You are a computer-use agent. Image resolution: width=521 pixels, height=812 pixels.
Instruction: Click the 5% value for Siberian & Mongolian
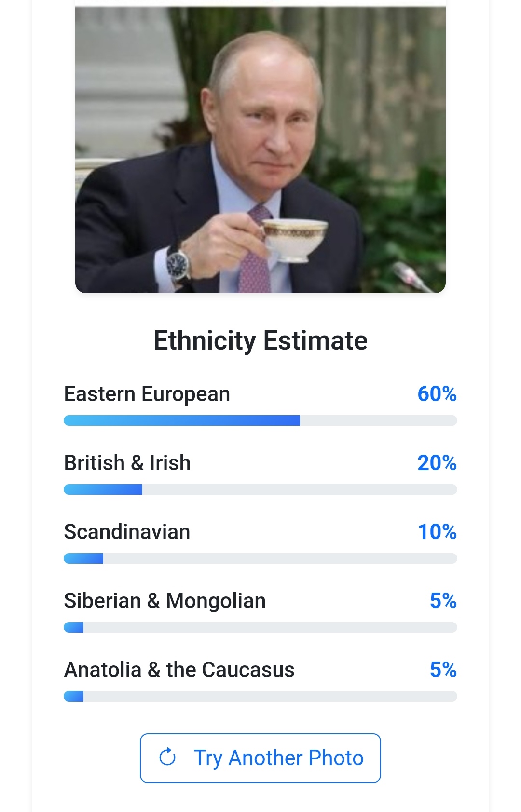click(x=443, y=601)
